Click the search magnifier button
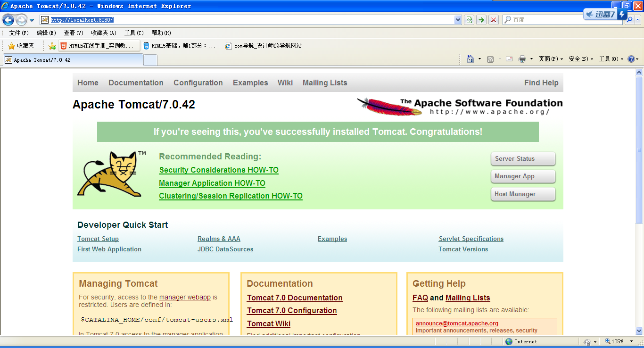 tap(629, 20)
